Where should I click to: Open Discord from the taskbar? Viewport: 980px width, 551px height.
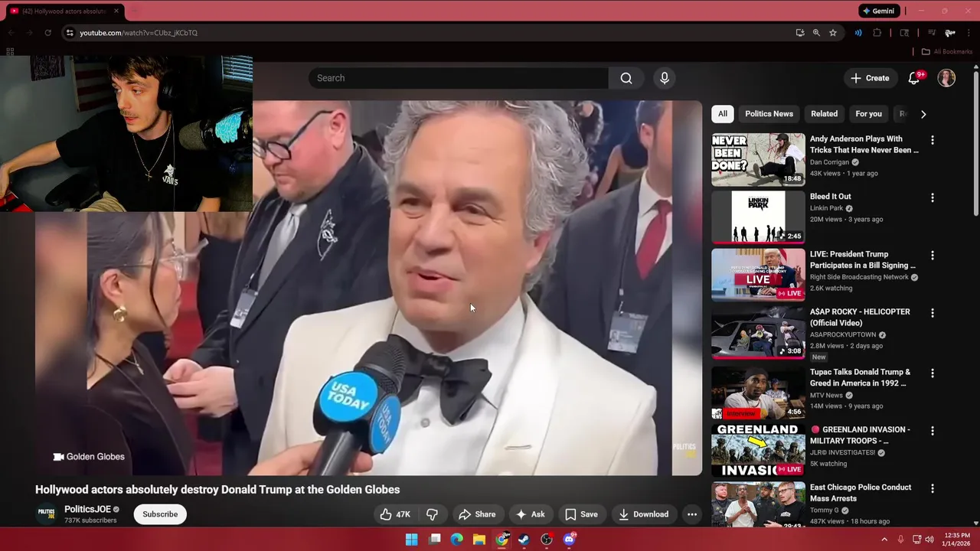[x=569, y=540]
